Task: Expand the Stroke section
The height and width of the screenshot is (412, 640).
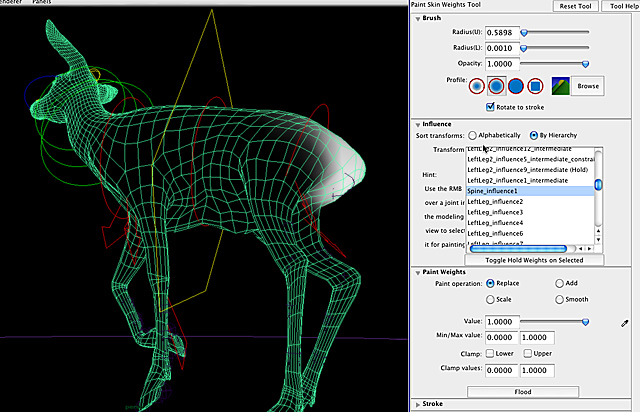Action: point(418,404)
